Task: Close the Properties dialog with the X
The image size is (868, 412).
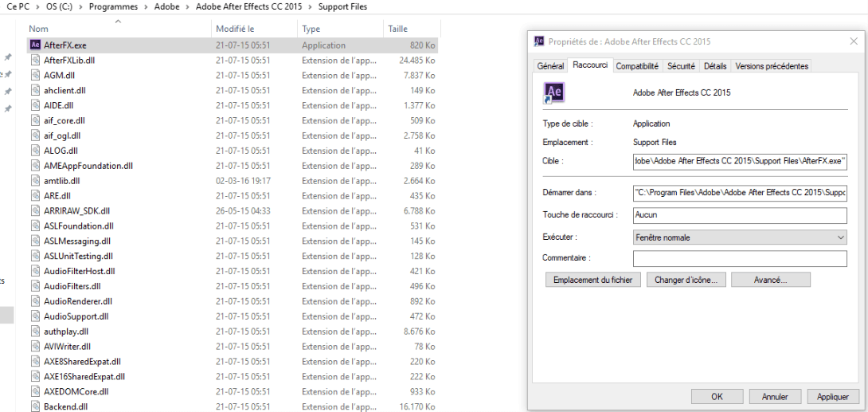Action: pos(853,41)
